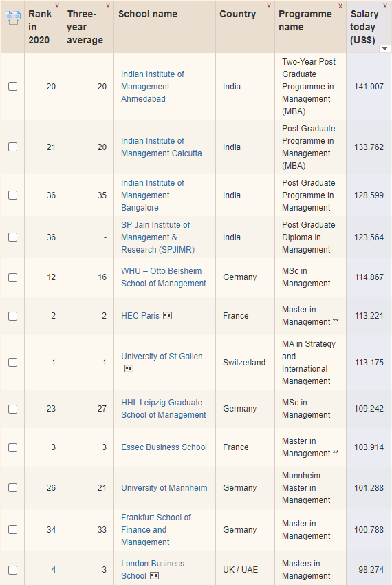Open HEC Paris profile details icon
The height and width of the screenshot is (585, 392).
point(168,316)
